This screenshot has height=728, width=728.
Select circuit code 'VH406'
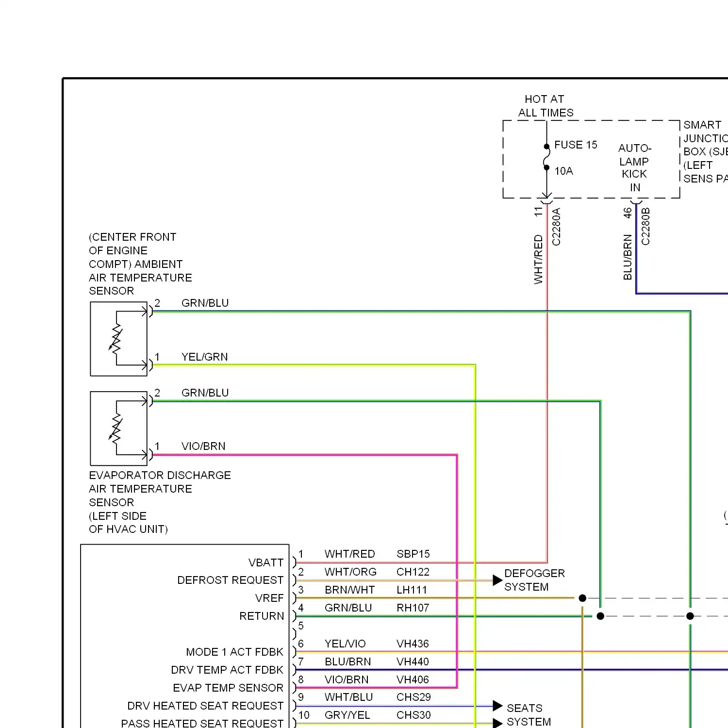point(413,679)
